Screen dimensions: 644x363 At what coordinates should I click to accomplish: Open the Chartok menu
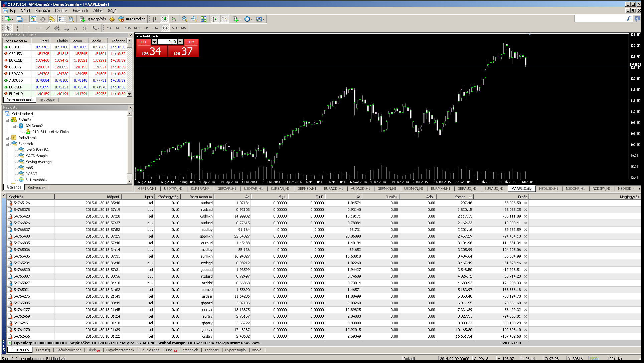61,11
